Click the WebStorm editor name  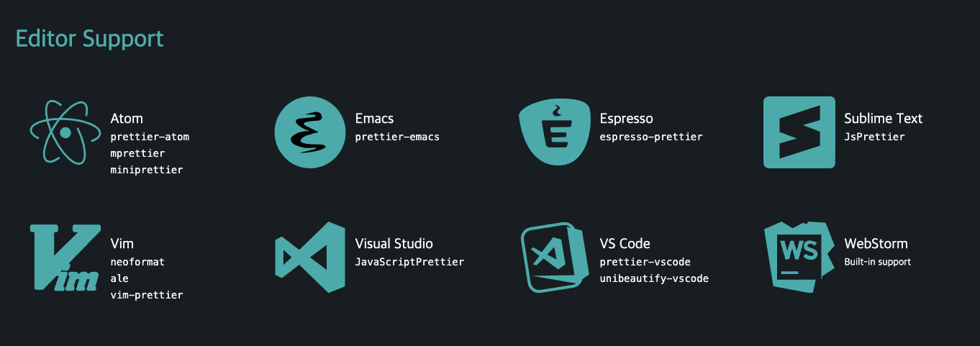(876, 244)
